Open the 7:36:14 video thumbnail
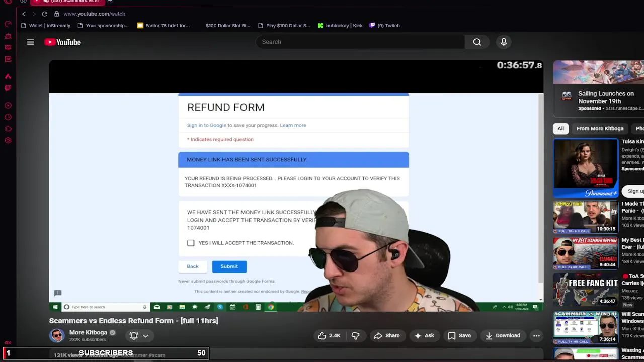This screenshot has height=362, width=644. click(586, 327)
